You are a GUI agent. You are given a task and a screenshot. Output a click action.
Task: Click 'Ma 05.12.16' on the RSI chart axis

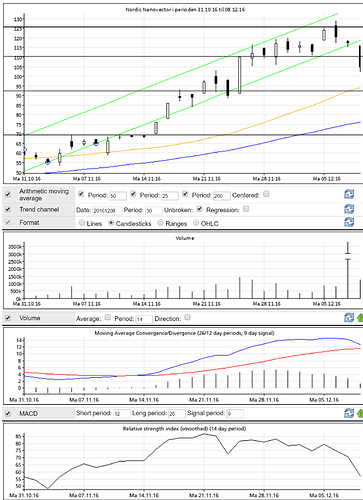324,496
